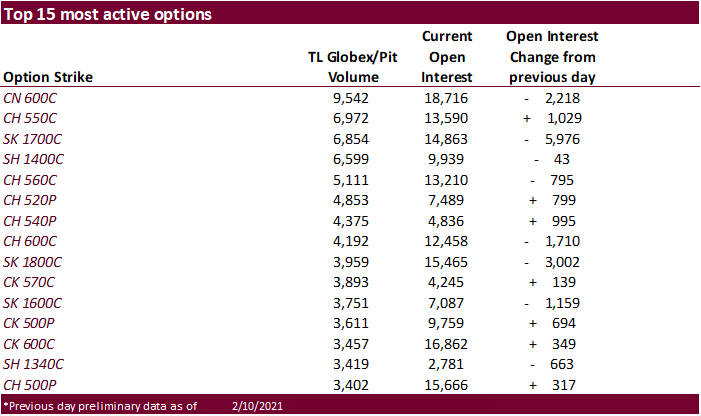Viewport: 701px width, 416px height.
Task: Click the SK 1800C option label
Action: [x=33, y=260]
